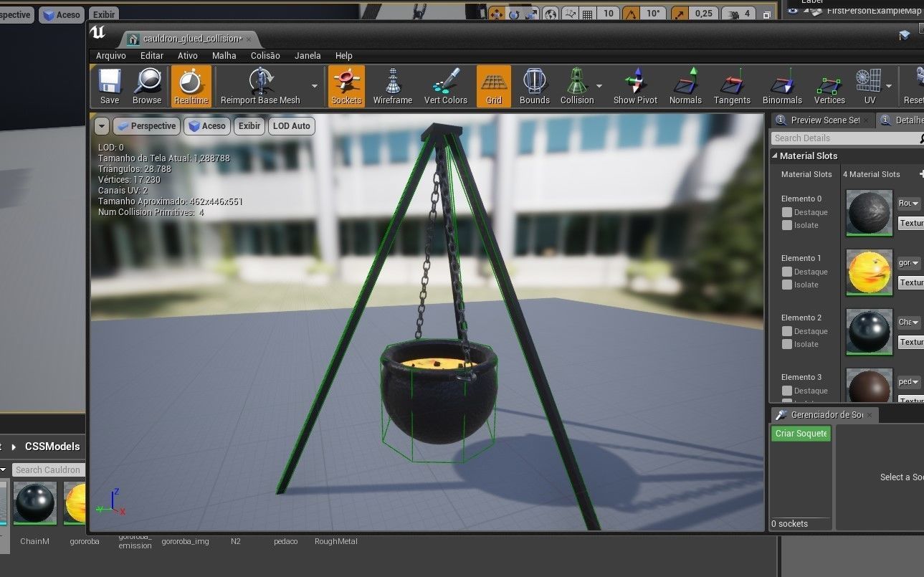Open Collision options dropdown arrow

pyautogui.click(x=599, y=86)
